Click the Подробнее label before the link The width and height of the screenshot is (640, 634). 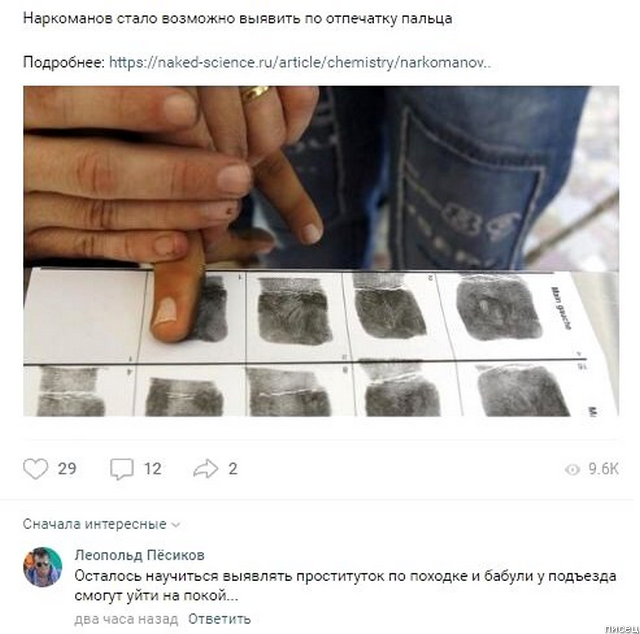(x=64, y=62)
